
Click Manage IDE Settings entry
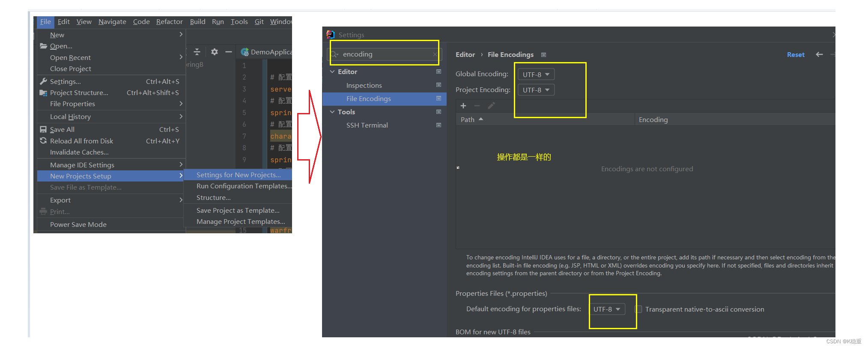click(x=82, y=165)
